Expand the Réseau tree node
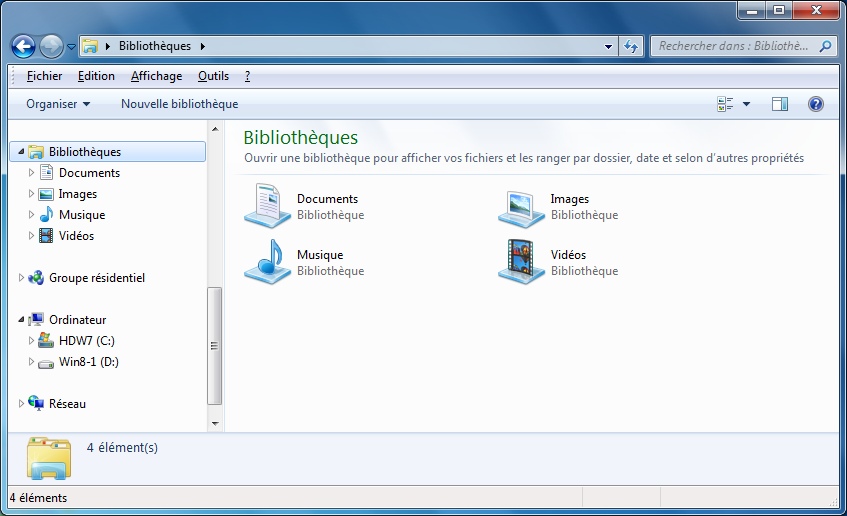Viewport: 847px width, 516px height. tap(21, 404)
